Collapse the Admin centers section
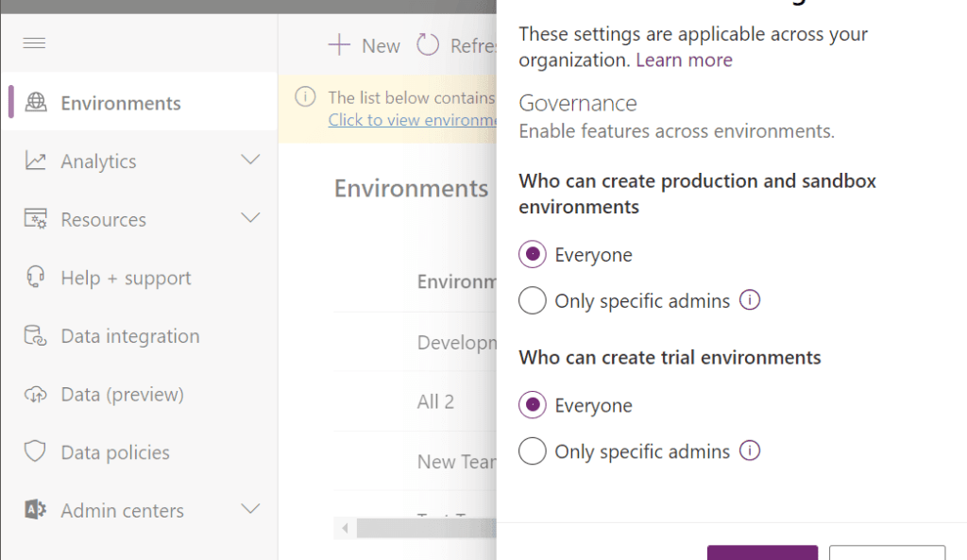This screenshot has width=967, height=560. (x=250, y=509)
